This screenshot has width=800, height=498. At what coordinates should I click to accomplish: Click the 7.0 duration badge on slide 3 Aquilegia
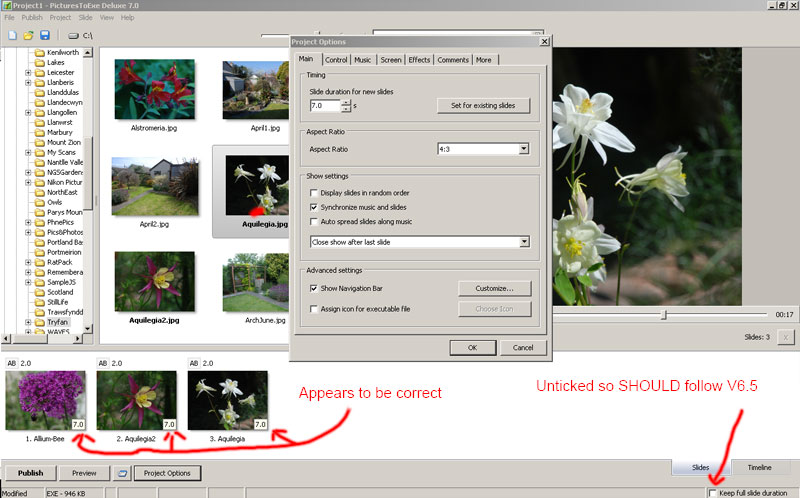(260, 424)
